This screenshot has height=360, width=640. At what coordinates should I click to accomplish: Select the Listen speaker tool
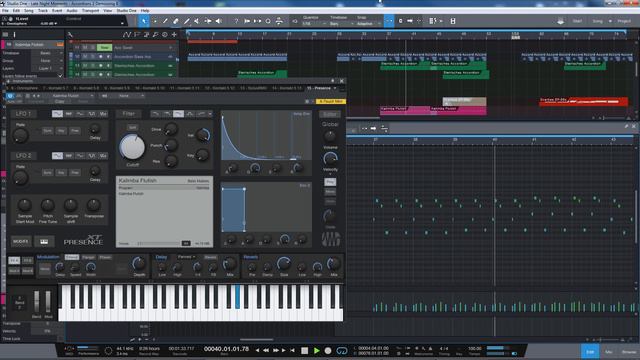(218, 21)
